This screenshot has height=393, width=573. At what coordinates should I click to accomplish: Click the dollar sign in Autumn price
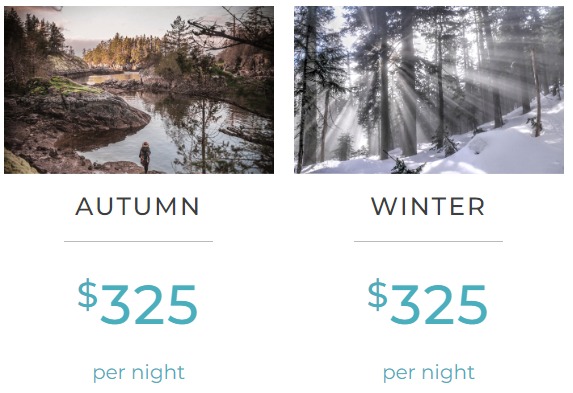coord(88,294)
